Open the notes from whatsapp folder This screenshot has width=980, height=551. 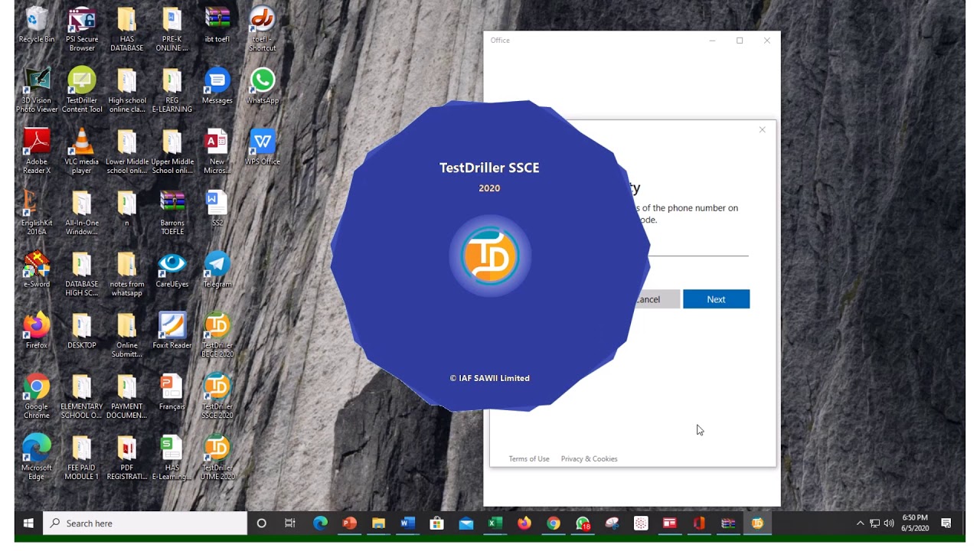click(127, 275)
